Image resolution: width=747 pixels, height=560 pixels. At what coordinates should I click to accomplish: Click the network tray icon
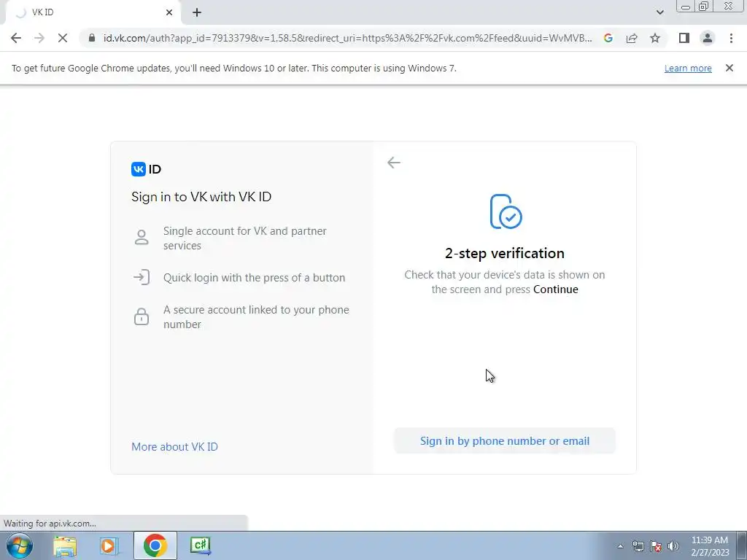click(638, 546)
